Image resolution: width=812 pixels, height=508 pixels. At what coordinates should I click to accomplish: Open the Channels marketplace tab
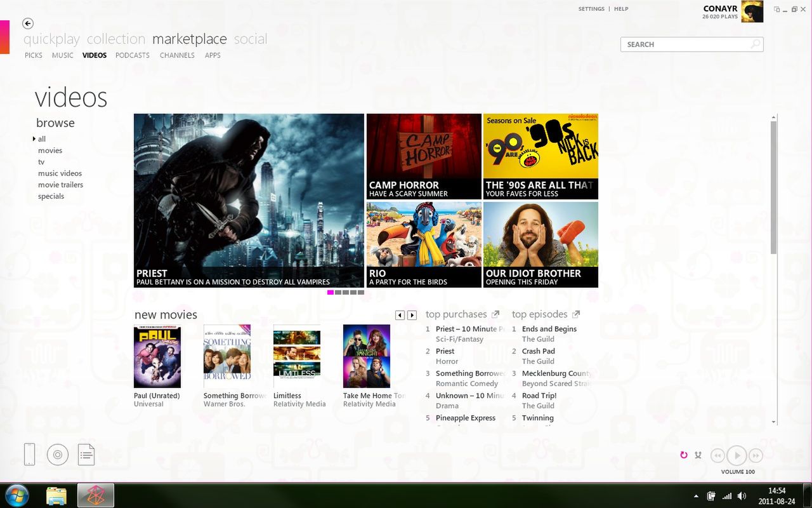177,55
